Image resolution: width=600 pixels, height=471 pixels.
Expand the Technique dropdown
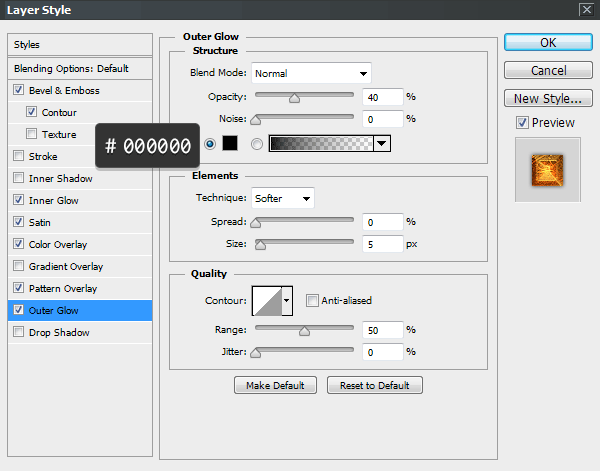pos(283,198)
